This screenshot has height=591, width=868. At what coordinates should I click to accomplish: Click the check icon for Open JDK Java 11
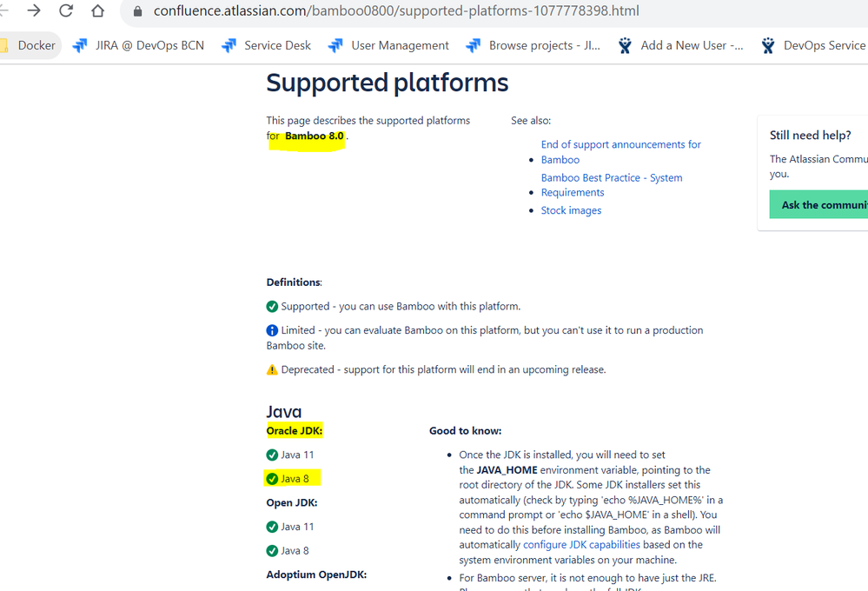pyautogui.click(x=272, y=527)
